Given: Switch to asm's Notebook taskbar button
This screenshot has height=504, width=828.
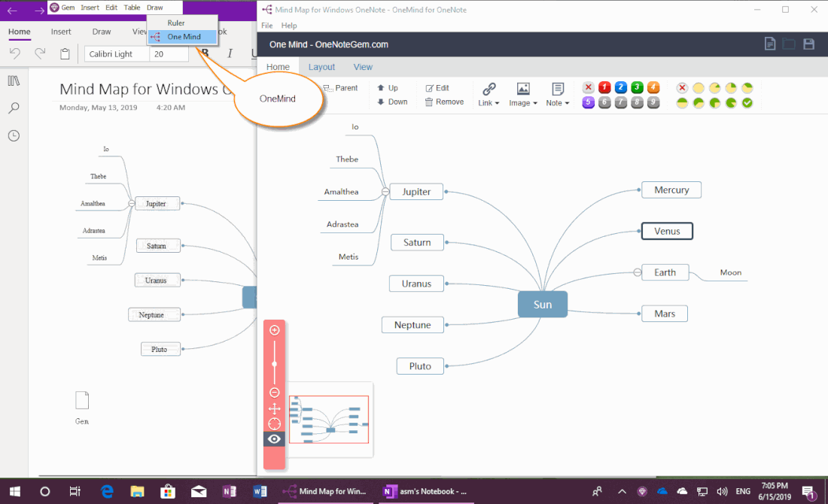Looking at the screenshot, I should click(x=425, y=491).
